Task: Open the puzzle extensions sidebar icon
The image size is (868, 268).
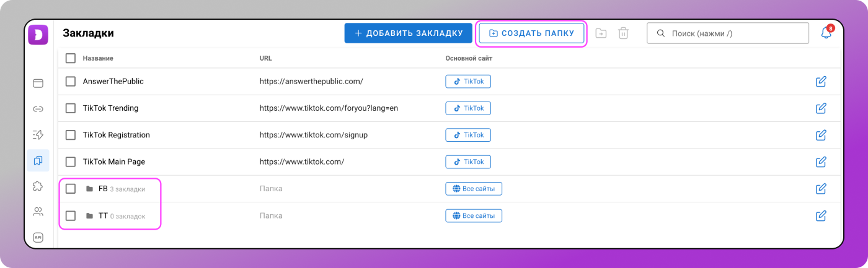Action: pos(38,186)
